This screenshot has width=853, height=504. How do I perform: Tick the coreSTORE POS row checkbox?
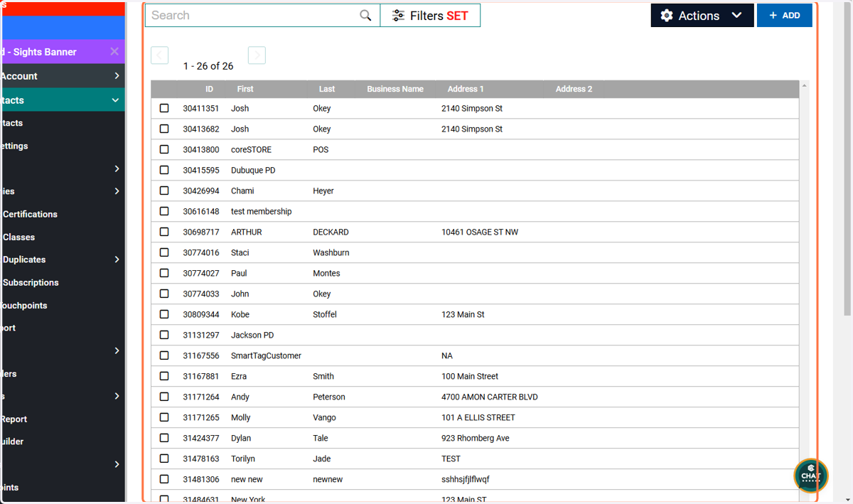coord(164,149)
